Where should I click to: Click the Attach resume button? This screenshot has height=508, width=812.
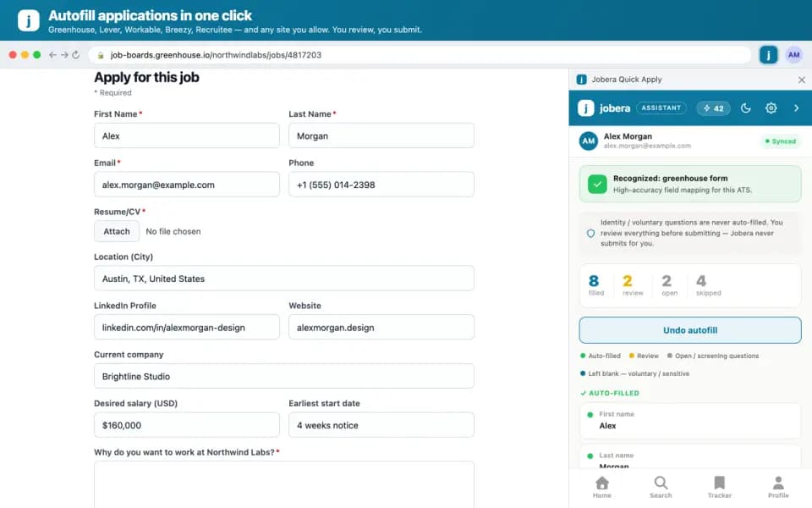tap(117, 231)
